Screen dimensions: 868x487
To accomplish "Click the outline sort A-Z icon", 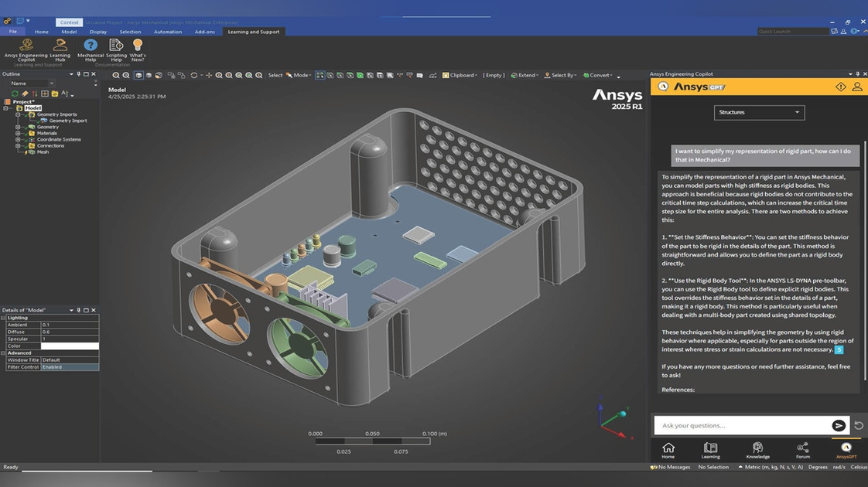I will pos(65,94).
